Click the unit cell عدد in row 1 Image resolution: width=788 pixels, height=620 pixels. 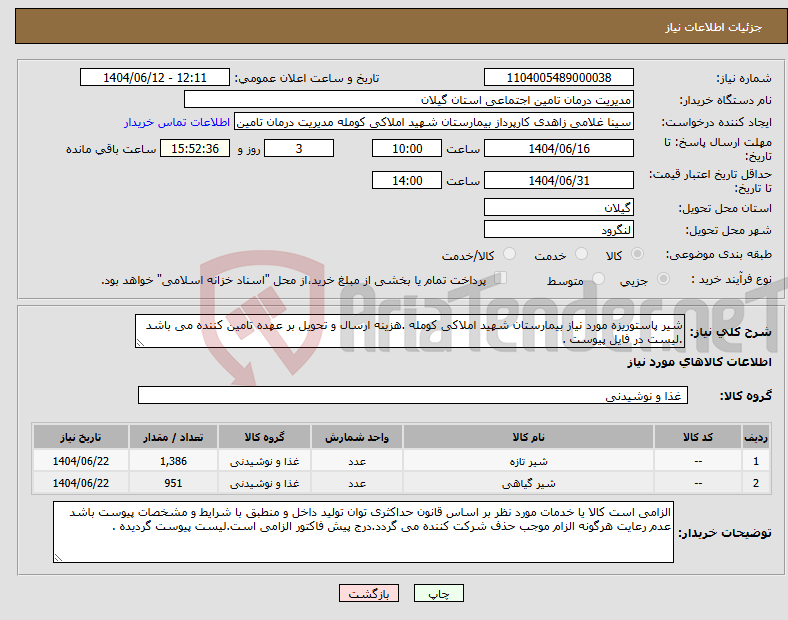(x=357, y=461)
